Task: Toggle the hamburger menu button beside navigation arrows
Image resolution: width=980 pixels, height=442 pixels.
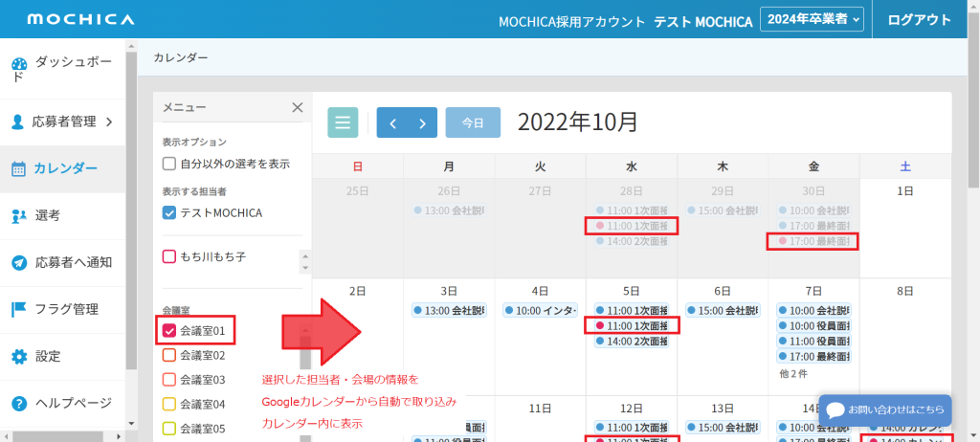Action: pos(344,122)
